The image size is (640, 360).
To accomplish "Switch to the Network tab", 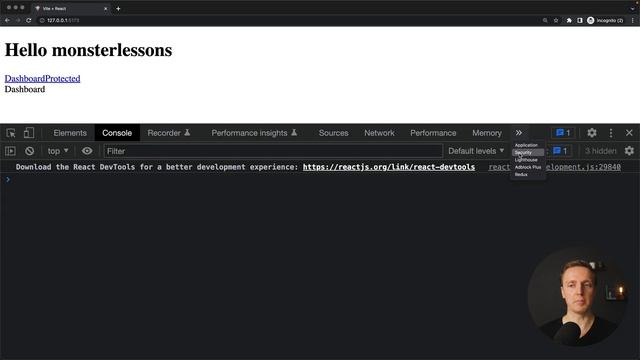I will (x=379, y=133).
